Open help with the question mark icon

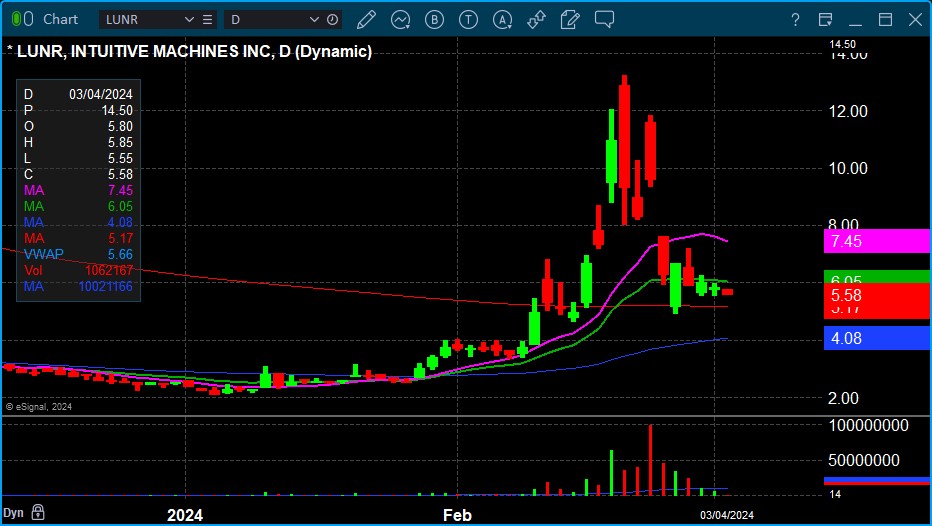tap(795, 20)
